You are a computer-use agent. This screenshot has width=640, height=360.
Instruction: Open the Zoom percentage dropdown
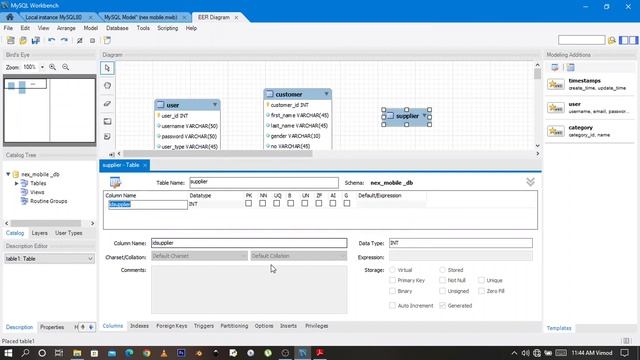pos(42,67)
